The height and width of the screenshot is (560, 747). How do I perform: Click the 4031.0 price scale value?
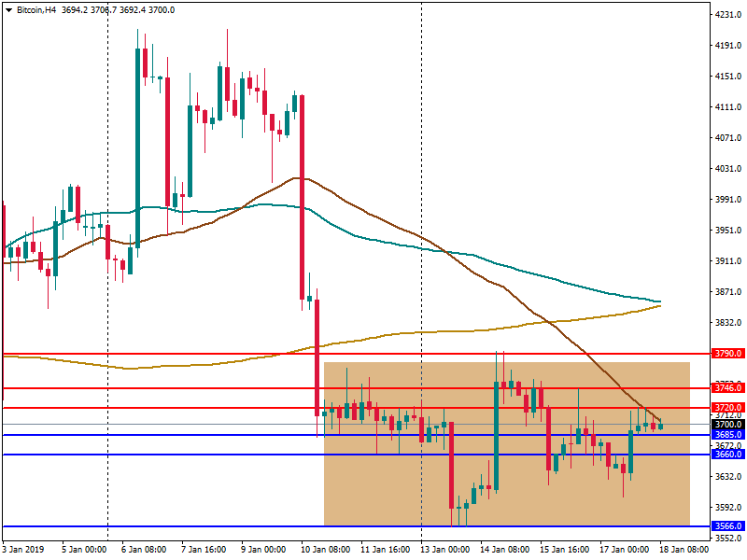pos(727,169)
